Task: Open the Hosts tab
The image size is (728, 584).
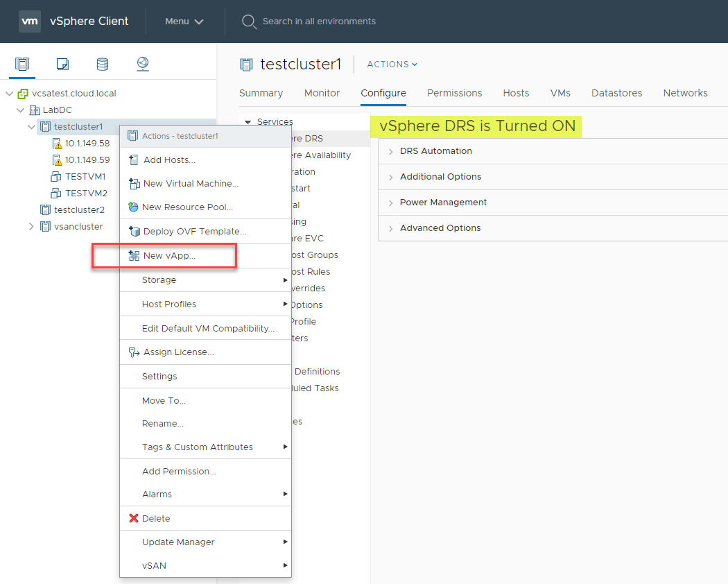Action: click(x=516, y=93)
